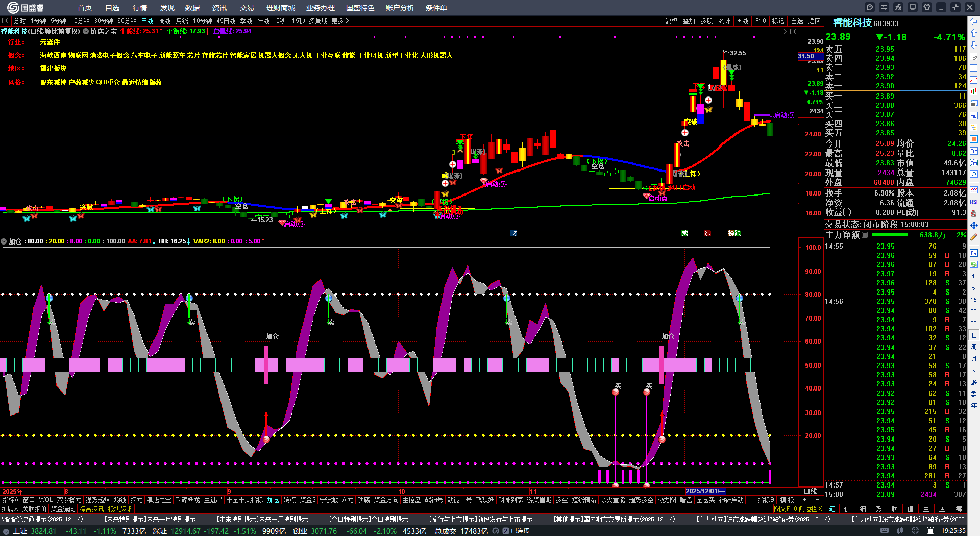Click the red dollar sign icon in sidebar
980x536 pixels.
[974, 213]
